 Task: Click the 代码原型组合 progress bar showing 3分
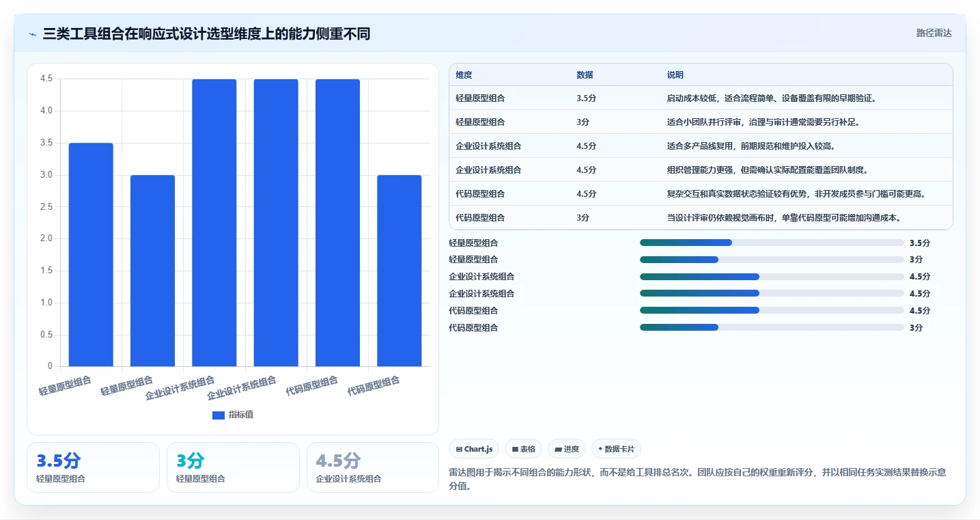click(772, 327)
